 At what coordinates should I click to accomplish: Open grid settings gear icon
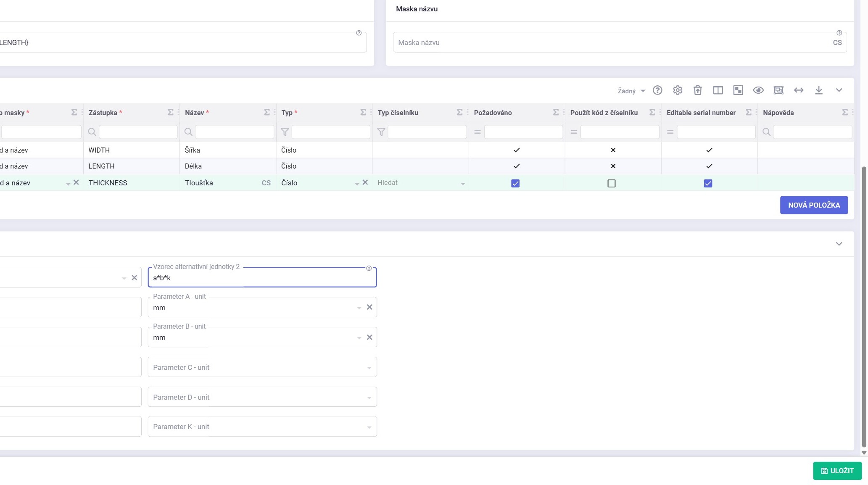(x=678, y=90)
